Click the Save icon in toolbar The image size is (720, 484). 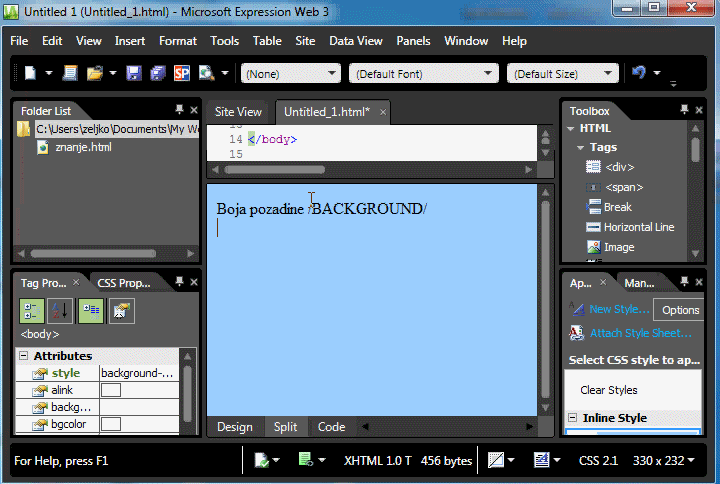[136, 73]
